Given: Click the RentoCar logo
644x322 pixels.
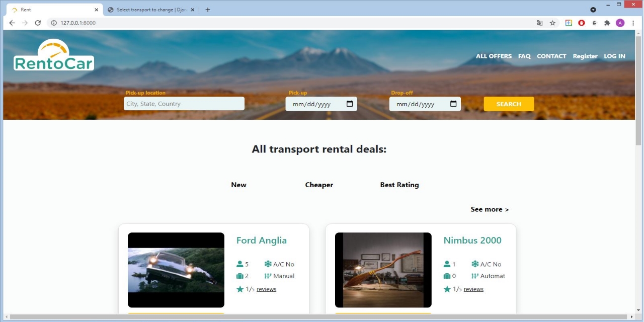Looking at the screenshot, I should click(x=53, y=54).
